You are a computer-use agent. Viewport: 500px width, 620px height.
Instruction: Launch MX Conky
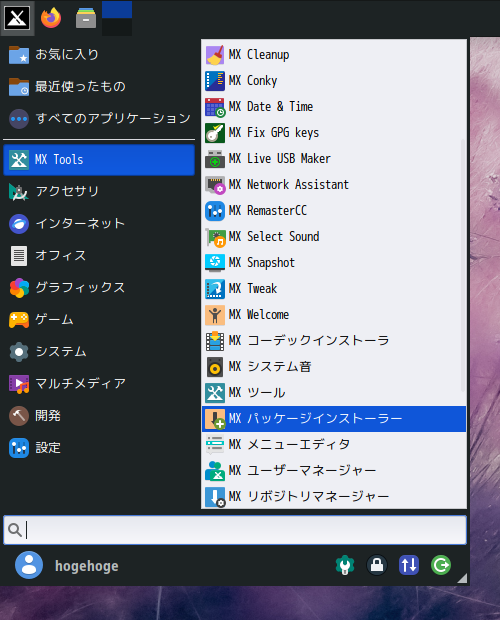pyautogui.click(x=334, y=81)
